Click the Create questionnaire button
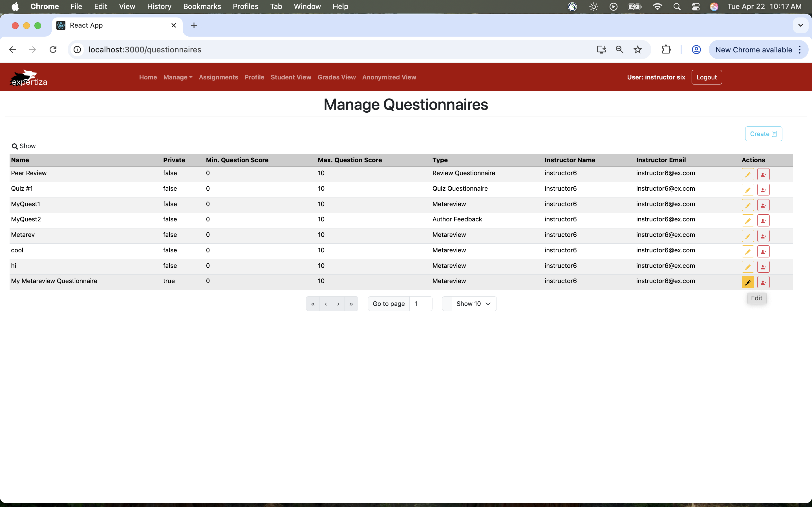The image size is (812, 507). tap(763, 134)
